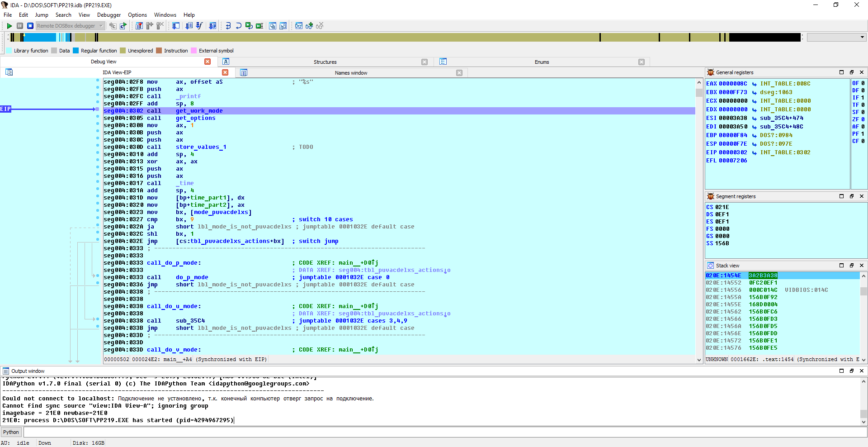Close the General registers panel
This screenshot has height=447, width=868.
coord(862,72)
